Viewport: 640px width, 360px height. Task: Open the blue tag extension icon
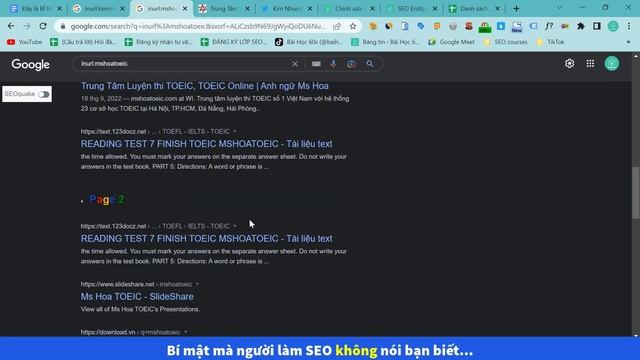click(x=421, y=26)
